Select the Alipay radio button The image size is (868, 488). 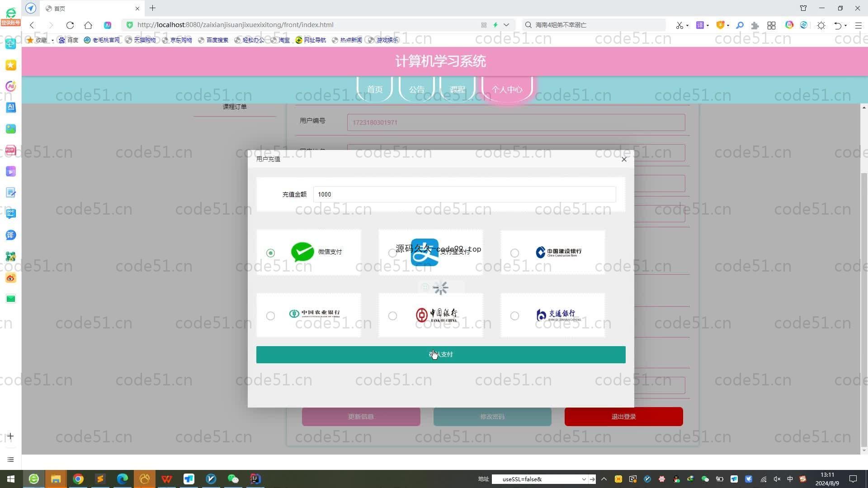pyautogui.click(x=392, y=253)
